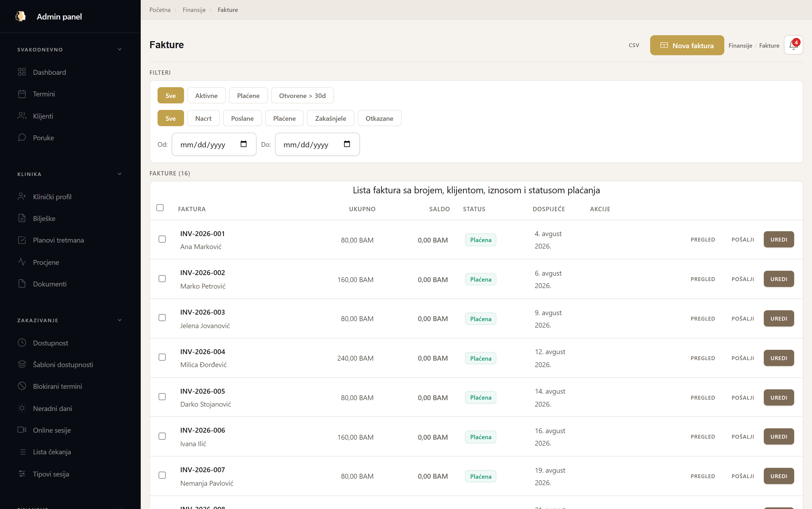812x509 pixels.
Task: Select the Neradni dani sun icon
Action: tap(22, 408)
